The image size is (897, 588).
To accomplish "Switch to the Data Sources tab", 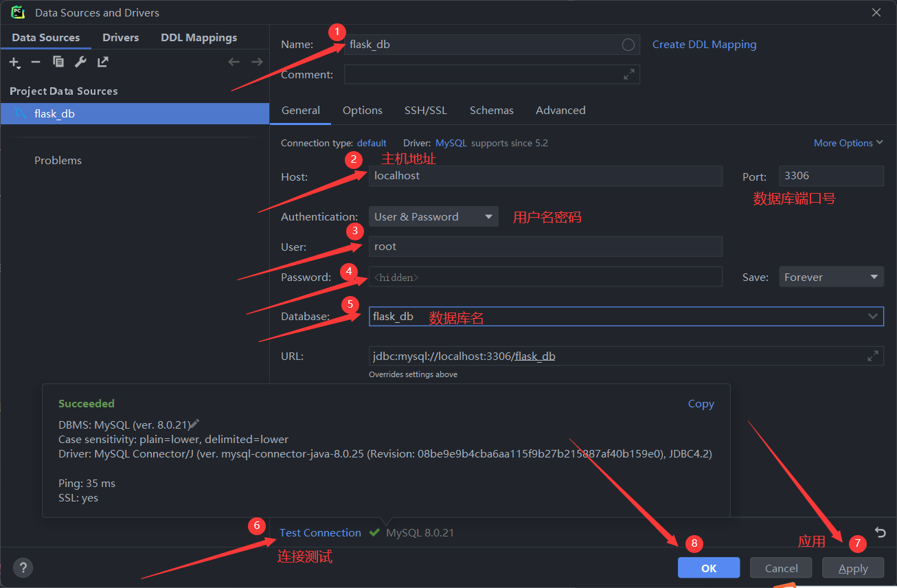I will pos(46,38).
